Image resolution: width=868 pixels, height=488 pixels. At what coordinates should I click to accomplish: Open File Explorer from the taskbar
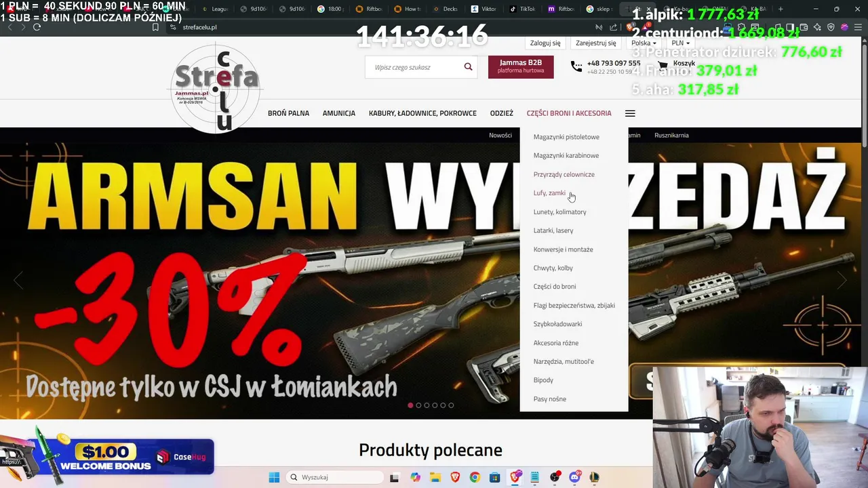coord(435,477)
